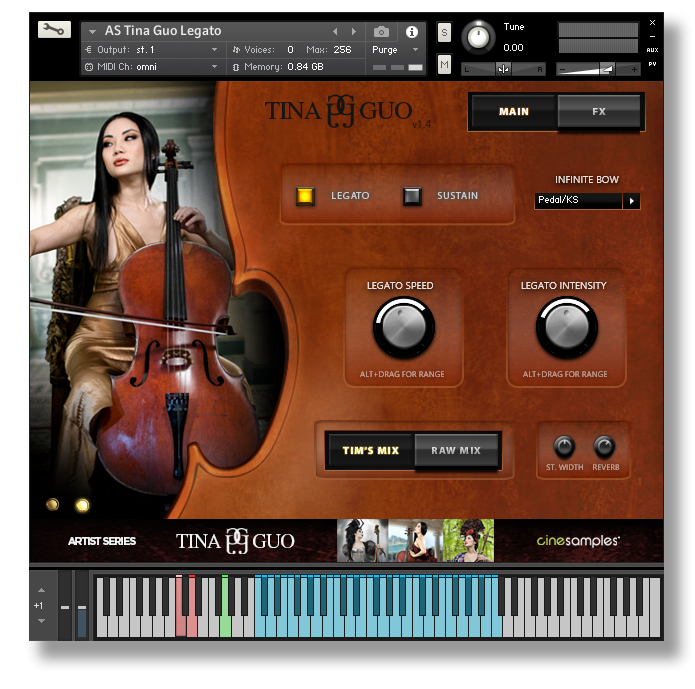
Task: Click the REVERB knob
Action: (x=604, y=446)
